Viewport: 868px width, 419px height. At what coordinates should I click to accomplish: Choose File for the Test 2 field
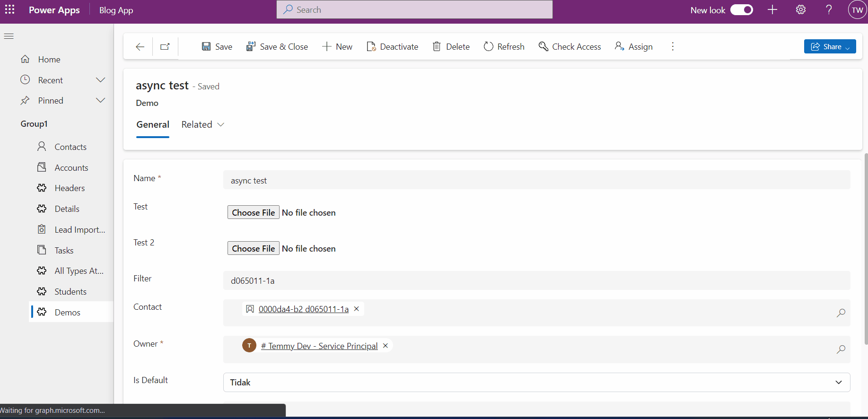pyautogui.click(x=254, y=248)
